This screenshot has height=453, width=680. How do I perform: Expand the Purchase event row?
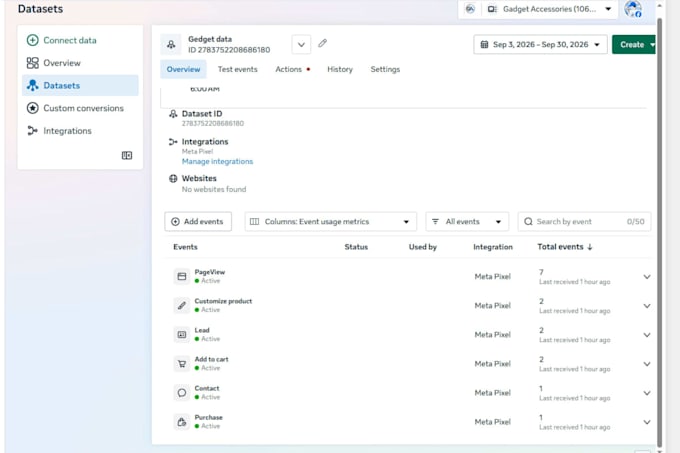pyautogui.click(x=647, y=422)
